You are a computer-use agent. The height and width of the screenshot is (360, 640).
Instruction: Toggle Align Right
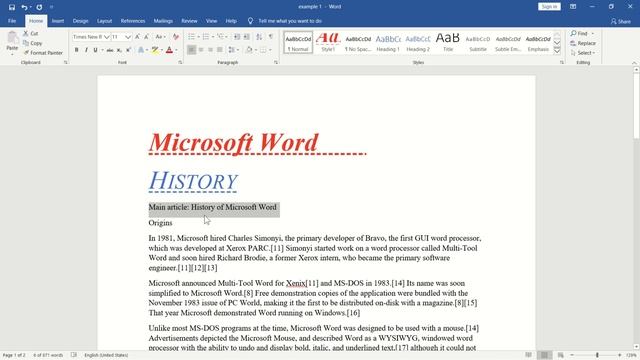pyautogui.click(x=210, y=50)
